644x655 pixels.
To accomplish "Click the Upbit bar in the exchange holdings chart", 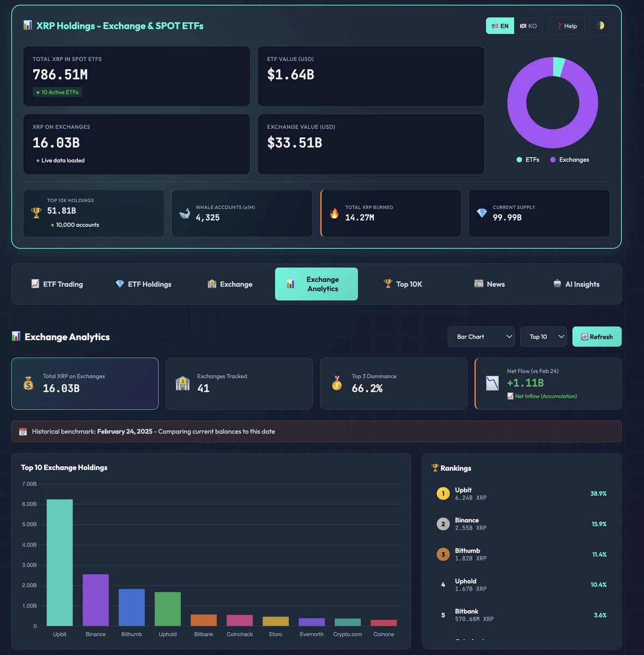I will click(60, 562).
